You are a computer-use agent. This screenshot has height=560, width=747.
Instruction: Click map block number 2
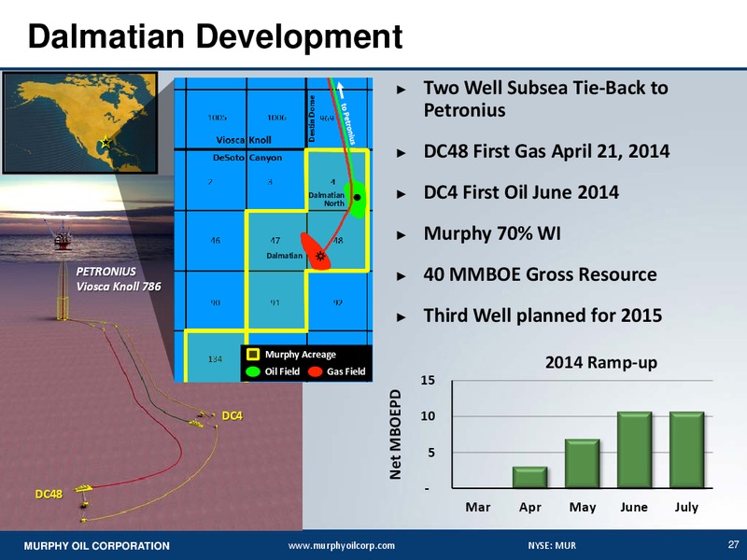pyautogui.click(x=211, y=181)
